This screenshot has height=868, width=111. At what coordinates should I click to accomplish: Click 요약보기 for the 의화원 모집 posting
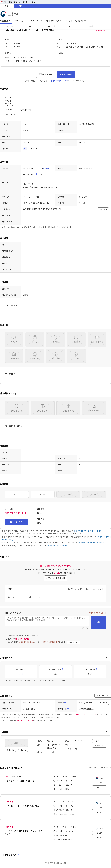pyautogui.click(x=99, y=783)
